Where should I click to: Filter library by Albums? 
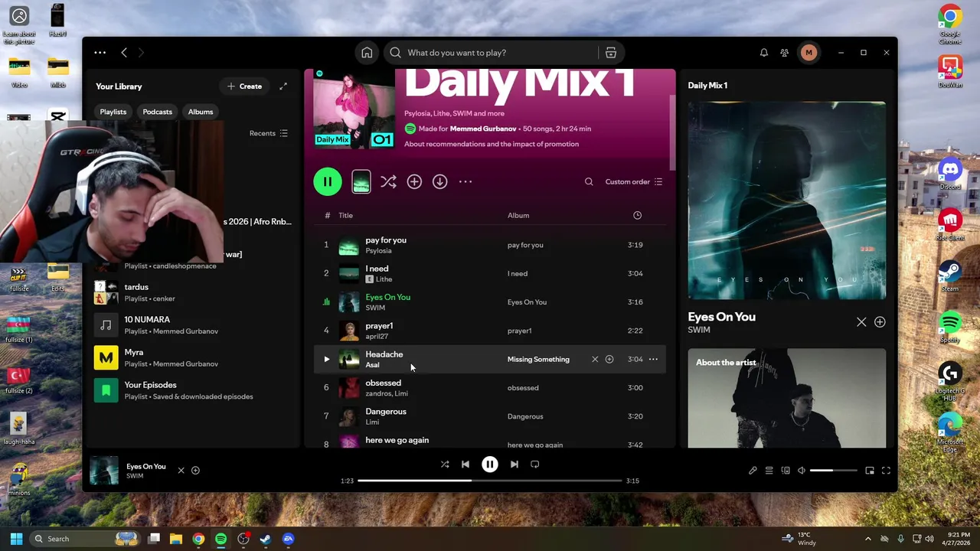[x=201, y=112]
